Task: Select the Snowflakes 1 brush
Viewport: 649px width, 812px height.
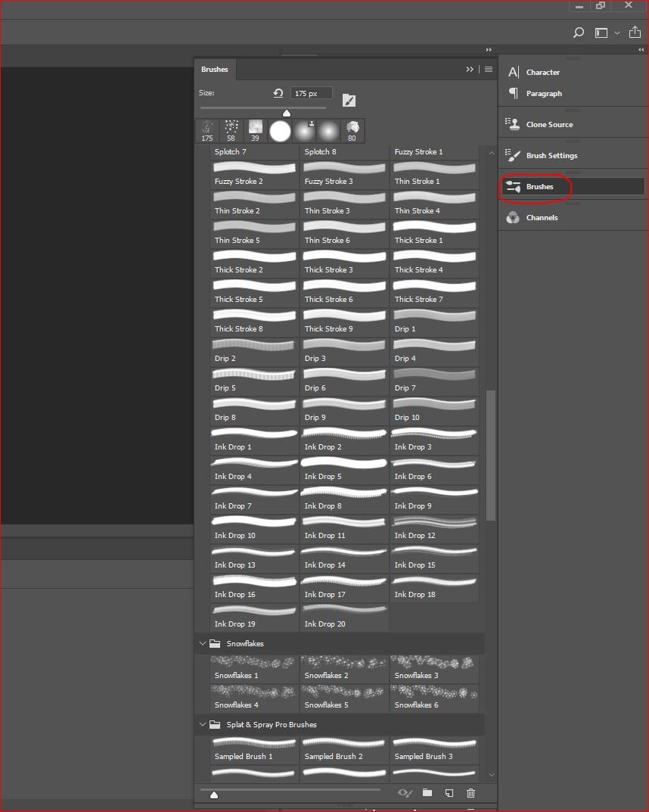Action: [255, 668]
